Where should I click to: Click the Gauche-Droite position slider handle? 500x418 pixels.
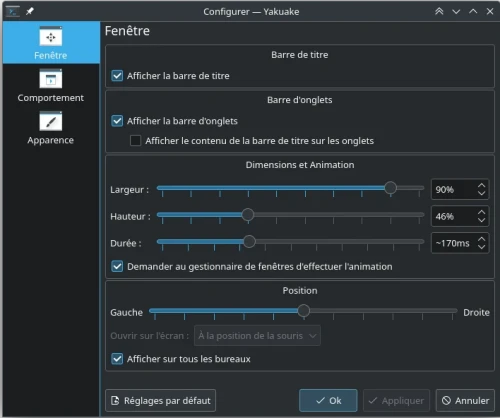coord(303,311)
